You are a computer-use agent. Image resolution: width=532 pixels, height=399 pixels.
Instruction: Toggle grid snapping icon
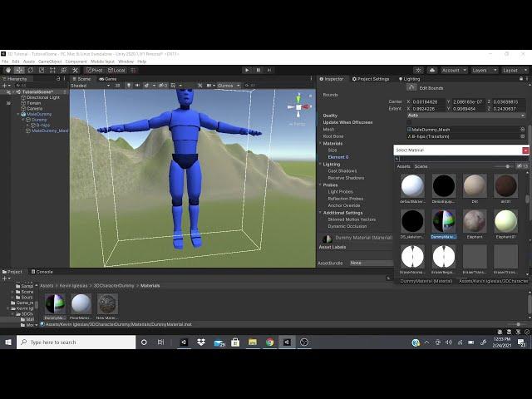click(x=133, y=70)
